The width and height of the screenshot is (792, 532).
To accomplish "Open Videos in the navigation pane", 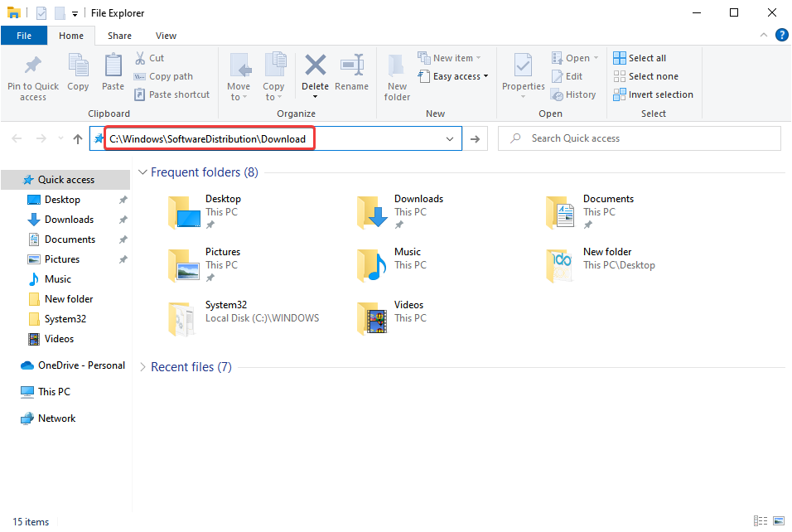I will (x=59, y=338).
